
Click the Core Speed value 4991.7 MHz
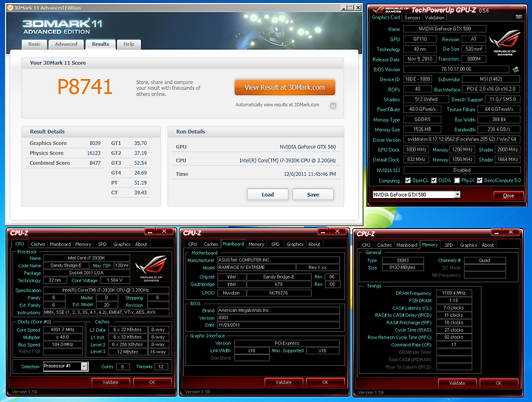click(62, 330)
